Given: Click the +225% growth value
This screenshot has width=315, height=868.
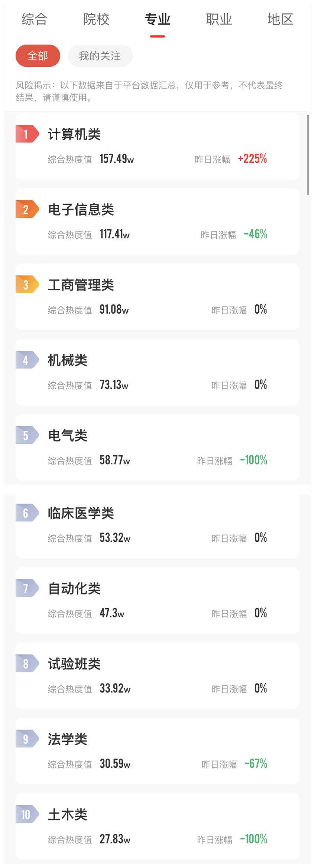Looking at the screenshot, I should click(x=253, y=159).
